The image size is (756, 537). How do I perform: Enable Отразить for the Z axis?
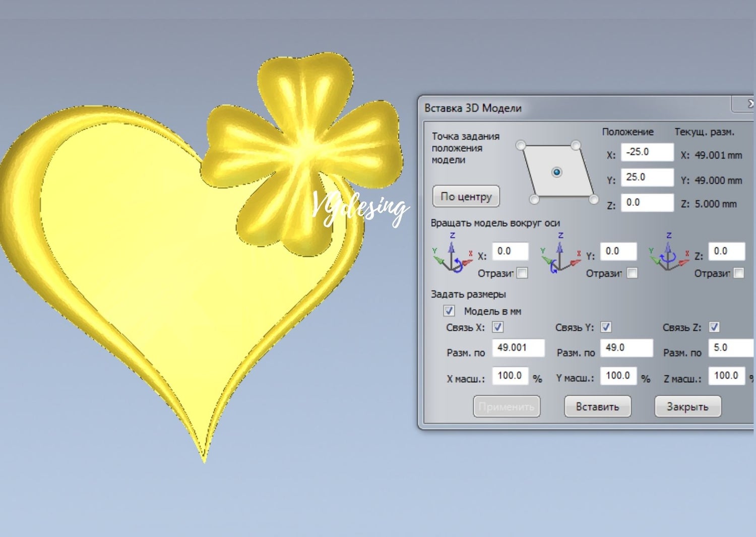[x=738, y=273]
